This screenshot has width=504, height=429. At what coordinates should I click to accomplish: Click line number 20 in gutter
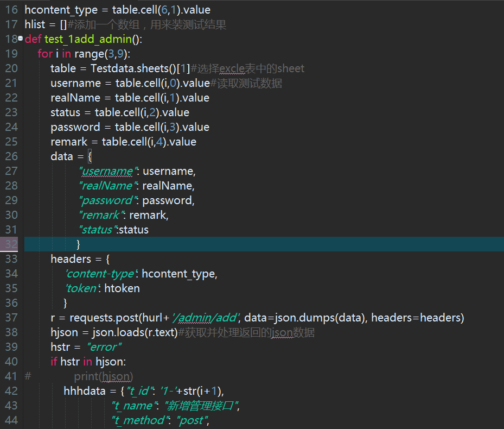(x=11, y=68)
